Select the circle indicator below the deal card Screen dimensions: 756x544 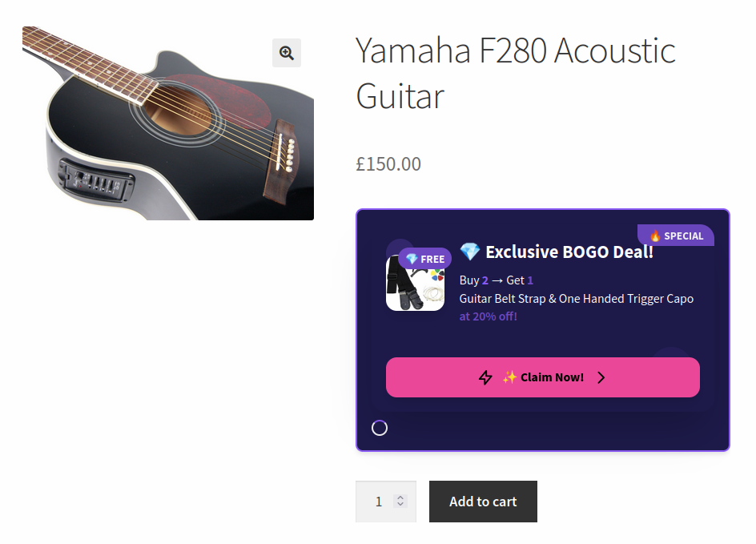pos(380,428)
